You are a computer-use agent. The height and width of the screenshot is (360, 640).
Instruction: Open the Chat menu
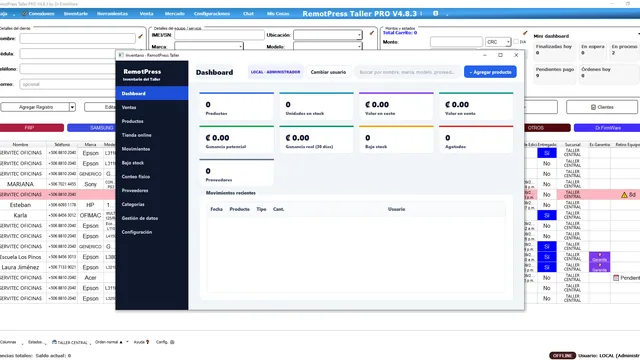click(x=248, y=13)
